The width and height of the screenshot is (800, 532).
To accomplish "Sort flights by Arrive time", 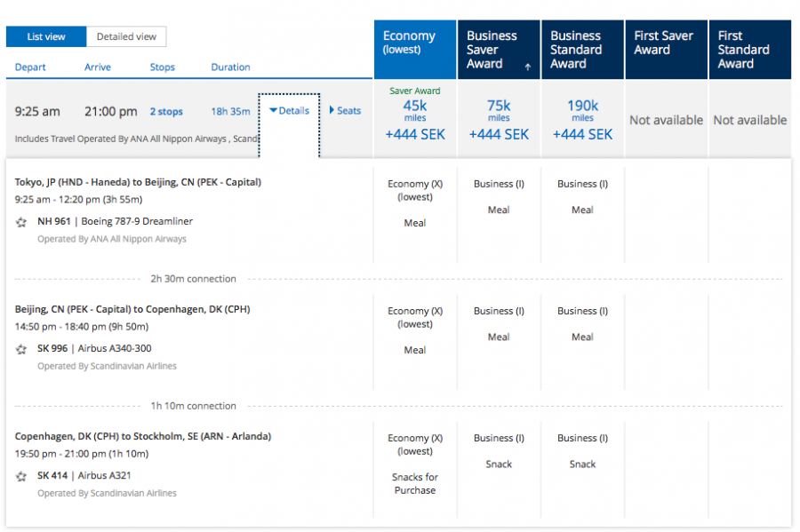I will click(x=98, y=67).
